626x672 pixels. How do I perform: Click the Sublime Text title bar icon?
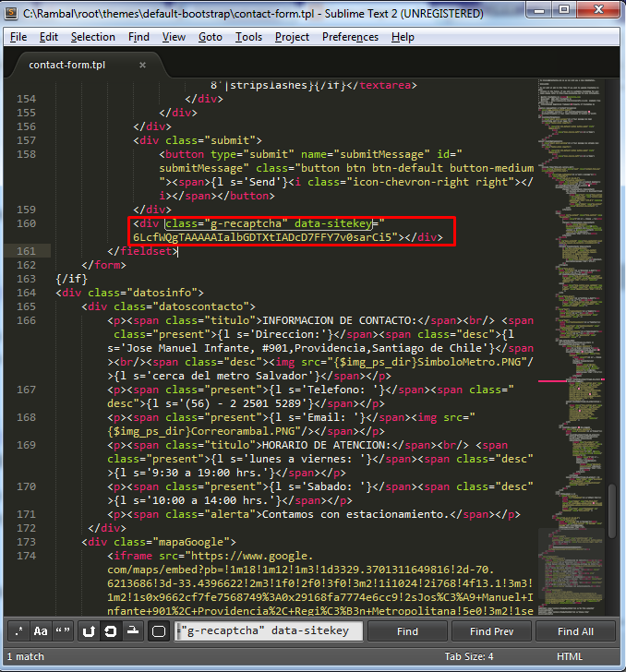[11, 14]
